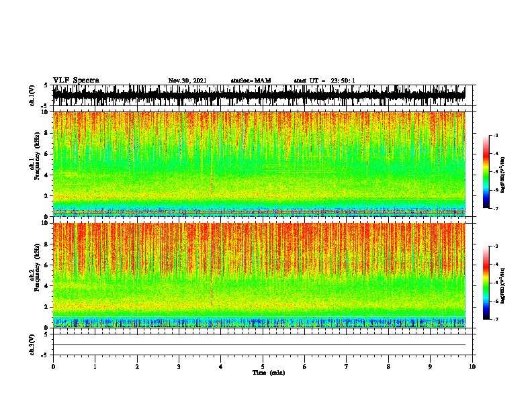The image size is (532, 411).
Task: Click the '-3' label on ch.2 colorbar
Action: [495, 246]
